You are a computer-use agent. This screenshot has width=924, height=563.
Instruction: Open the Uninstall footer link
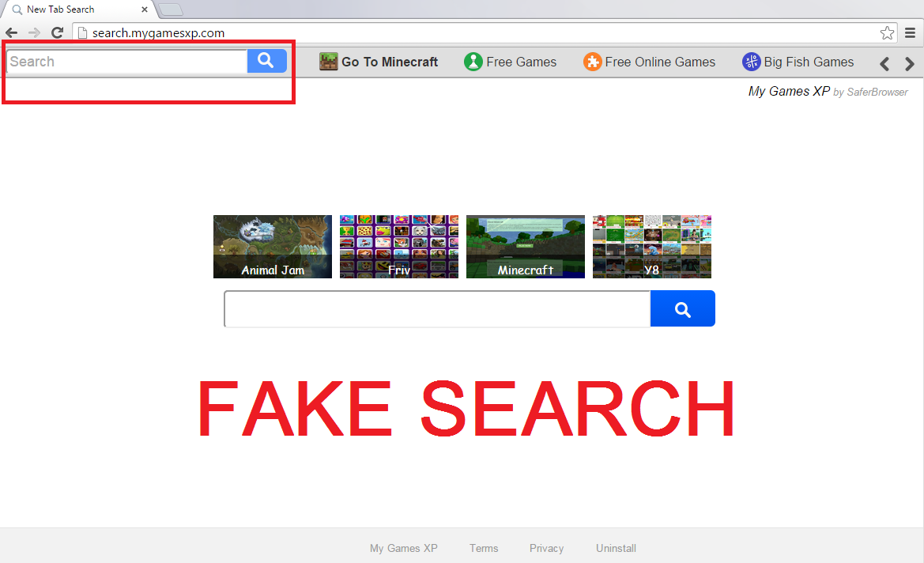[616, 548]
